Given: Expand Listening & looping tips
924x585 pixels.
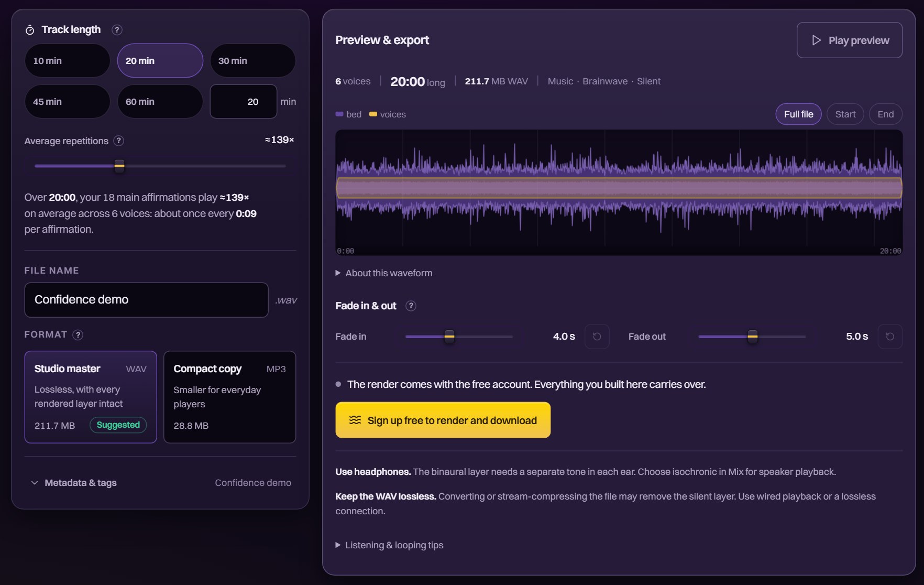Looking at the screenshot, I should click(389, 545).
